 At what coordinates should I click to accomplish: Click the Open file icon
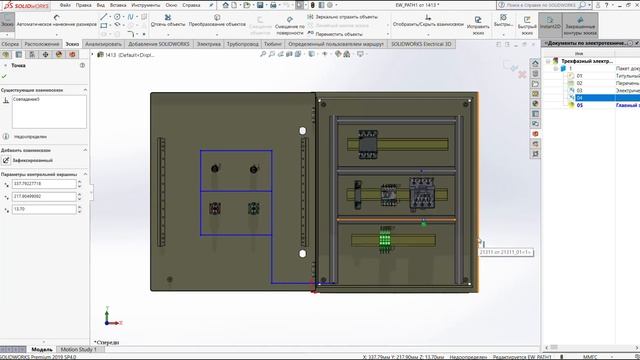click(x=247, y=5)
